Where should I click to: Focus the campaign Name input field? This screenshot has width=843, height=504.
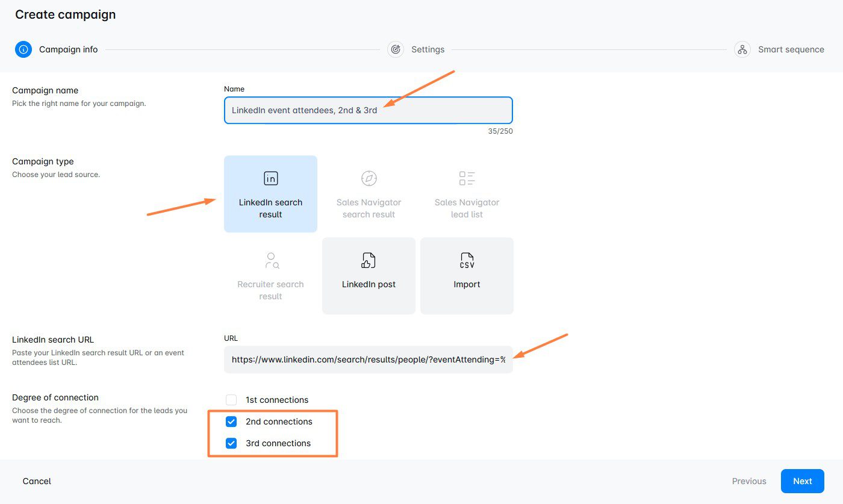[369, 110]
